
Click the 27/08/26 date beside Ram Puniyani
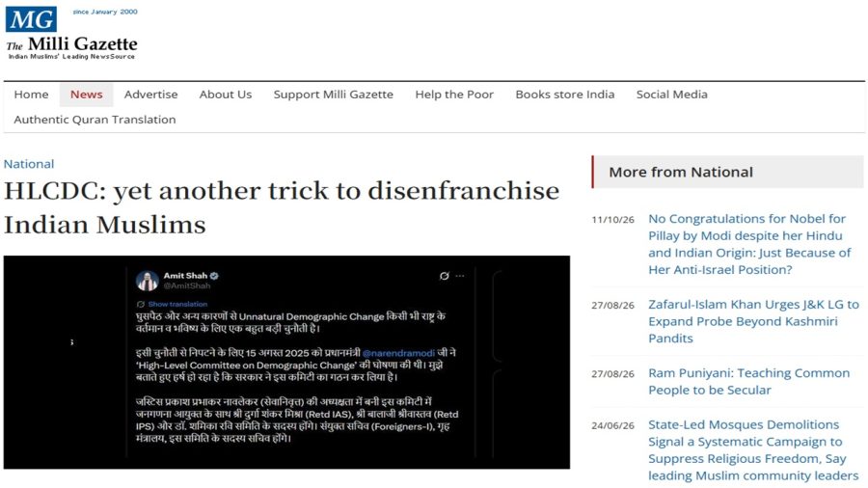coord(612,374)
